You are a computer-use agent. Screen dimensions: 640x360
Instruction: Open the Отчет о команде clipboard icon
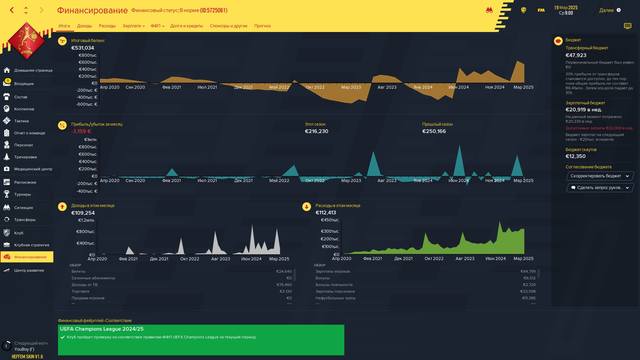(7, 133)
